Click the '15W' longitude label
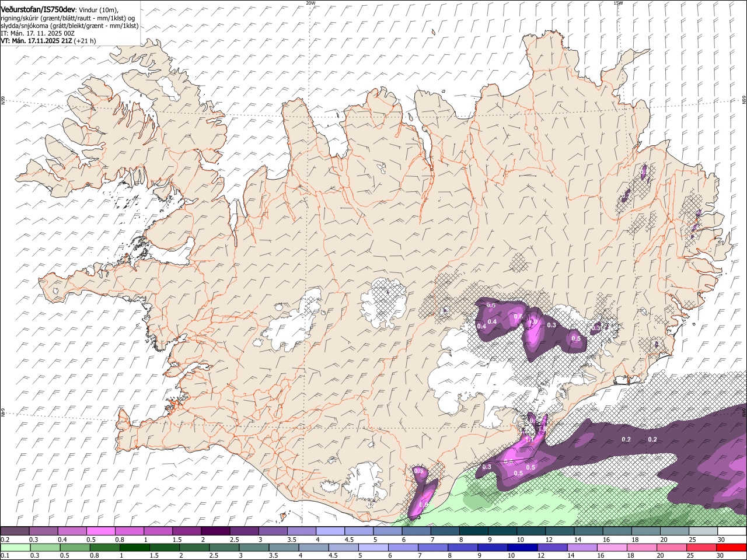This screenshot has width=747, height=560. point(618,3)
